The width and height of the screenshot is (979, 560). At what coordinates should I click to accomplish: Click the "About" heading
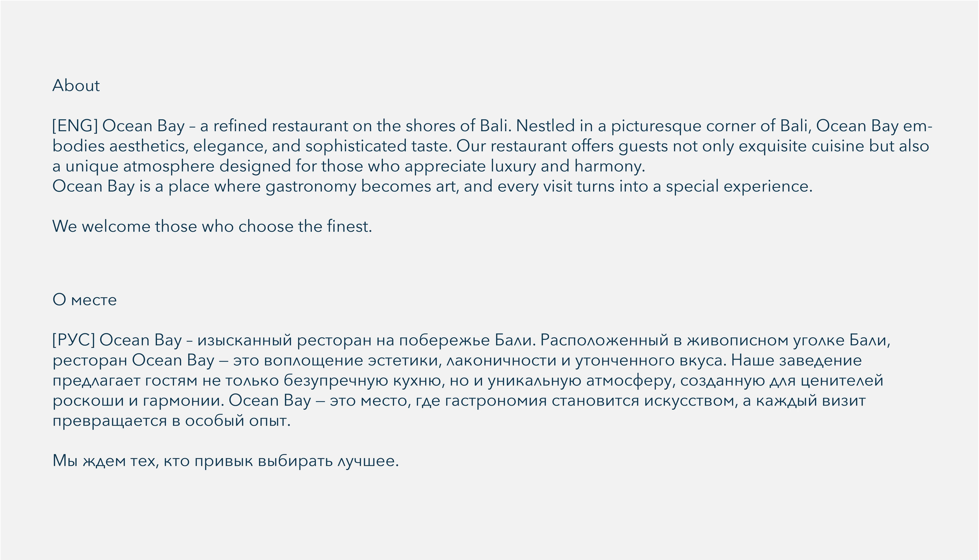[x=76, y=85]
